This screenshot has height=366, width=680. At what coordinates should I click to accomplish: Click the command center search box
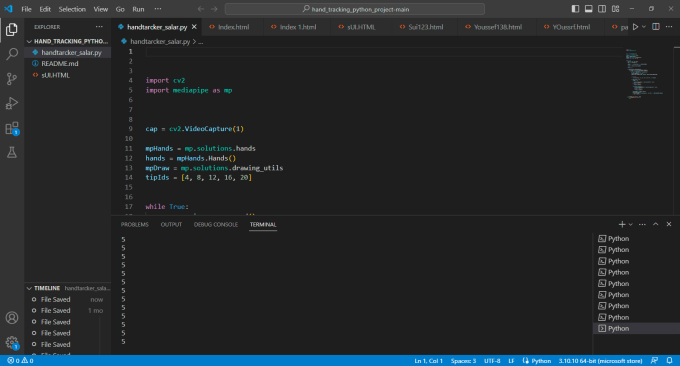click(355, 9)
